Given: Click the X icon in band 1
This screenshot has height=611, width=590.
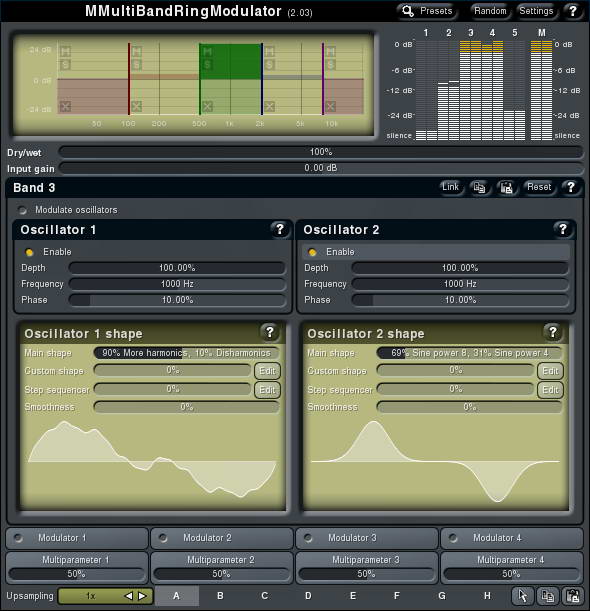Looking at the screenshot, I should click(x=65, y=106).
